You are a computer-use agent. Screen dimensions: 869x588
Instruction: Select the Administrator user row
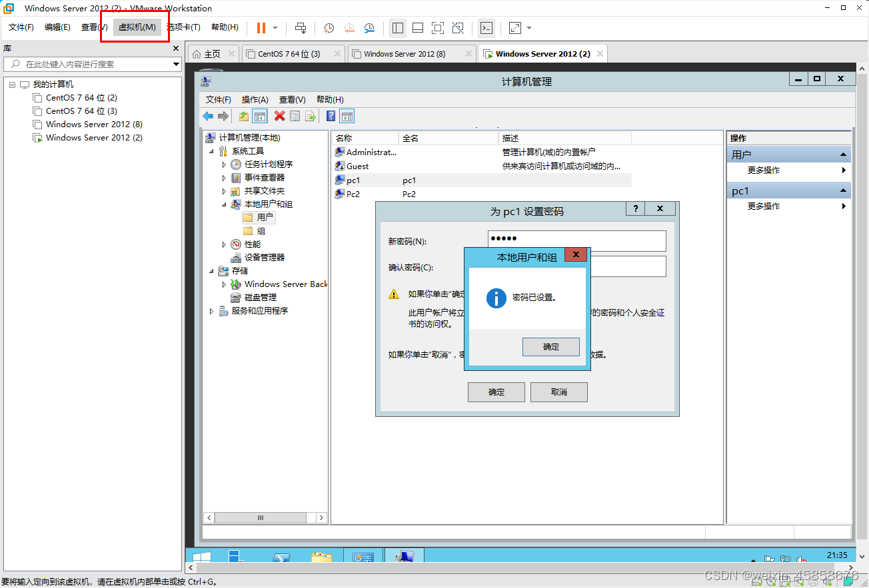coord(482,152)
